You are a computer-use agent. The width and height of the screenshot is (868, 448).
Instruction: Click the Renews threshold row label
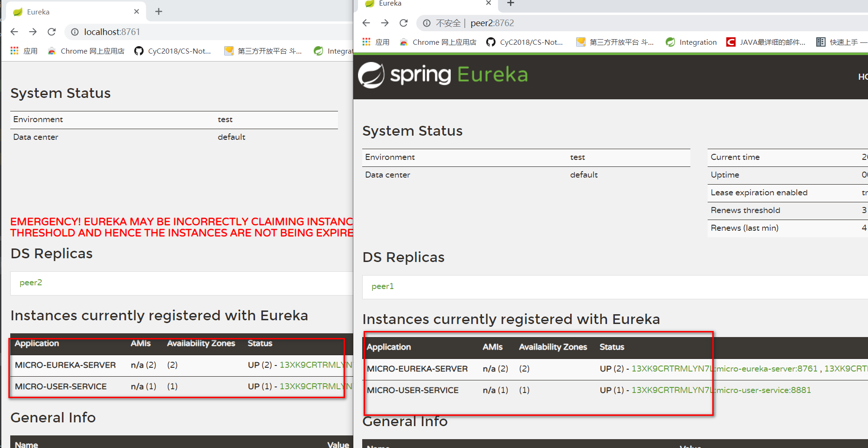[x=745, y=210]
